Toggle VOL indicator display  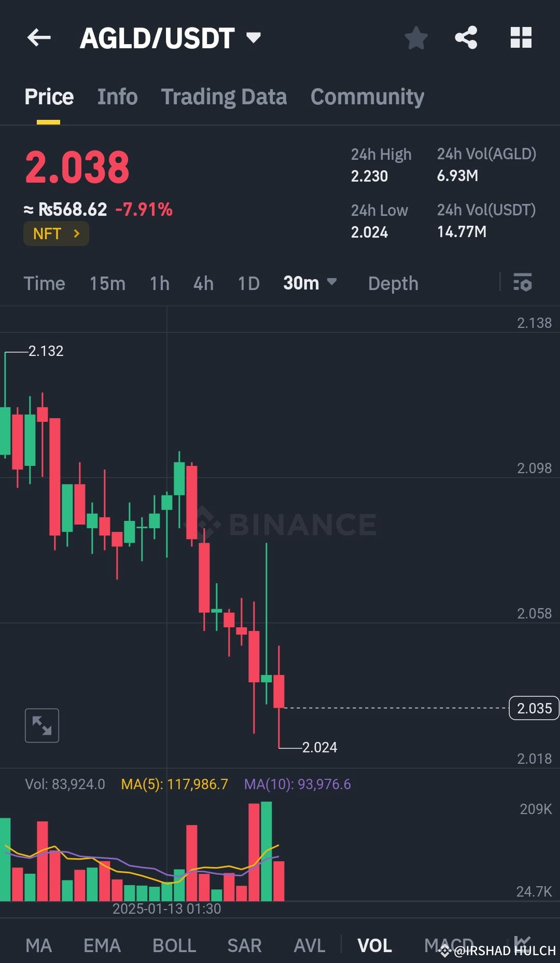pos(375,945)
